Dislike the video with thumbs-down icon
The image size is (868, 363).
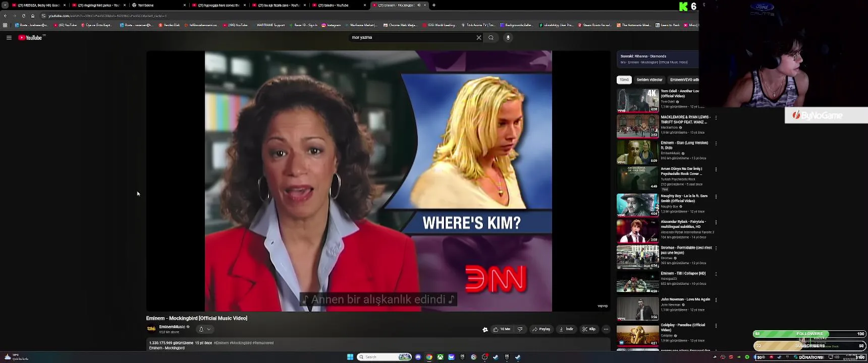click(x=520, y=329)
